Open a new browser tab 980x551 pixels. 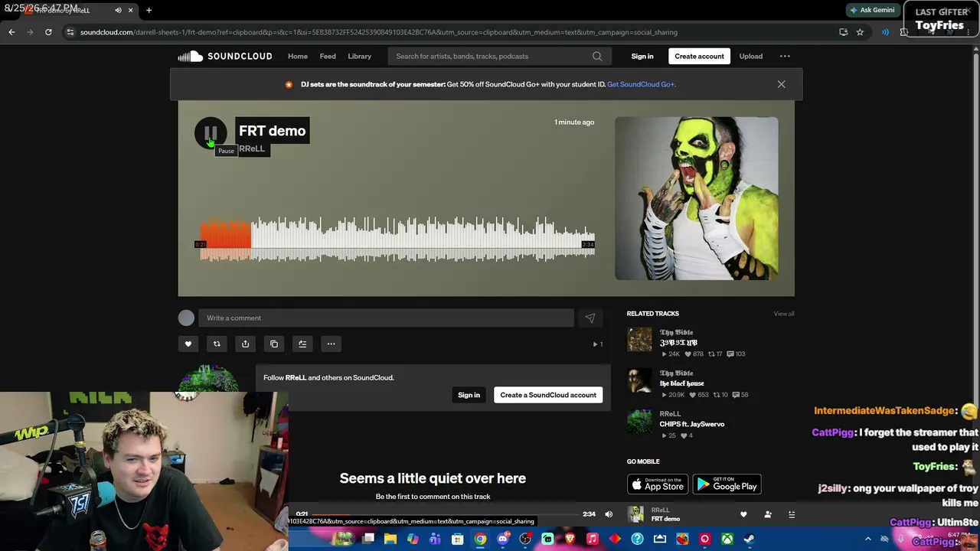(149, 11)
